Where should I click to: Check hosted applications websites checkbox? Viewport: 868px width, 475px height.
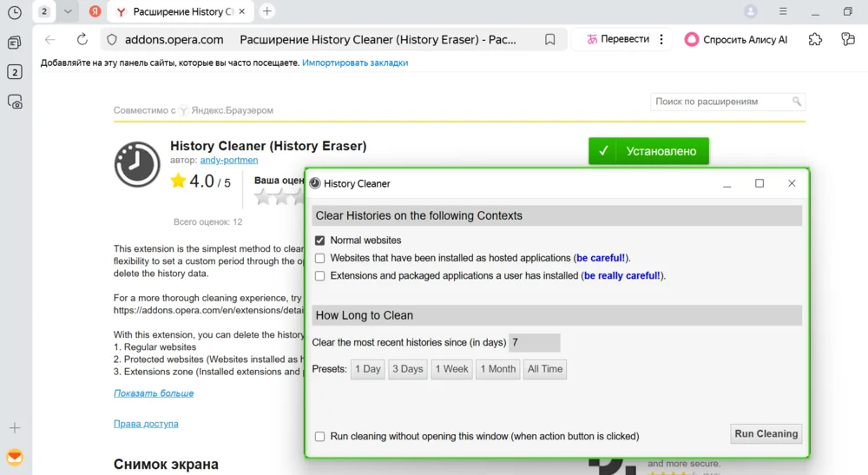pos(319,258)
